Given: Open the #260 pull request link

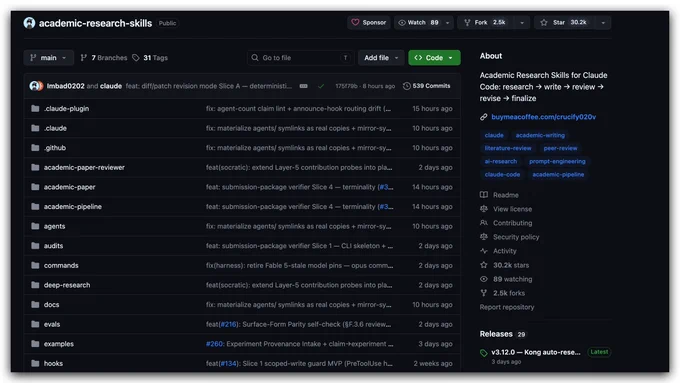Looking at the screenshot, I should pyautogui.click(x=214, y=344).
